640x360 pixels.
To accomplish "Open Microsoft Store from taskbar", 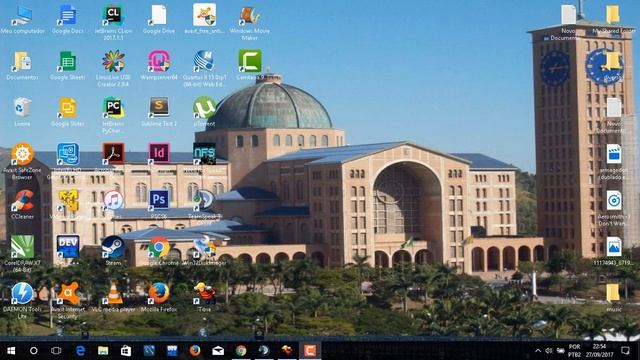I will coord(126,351).
